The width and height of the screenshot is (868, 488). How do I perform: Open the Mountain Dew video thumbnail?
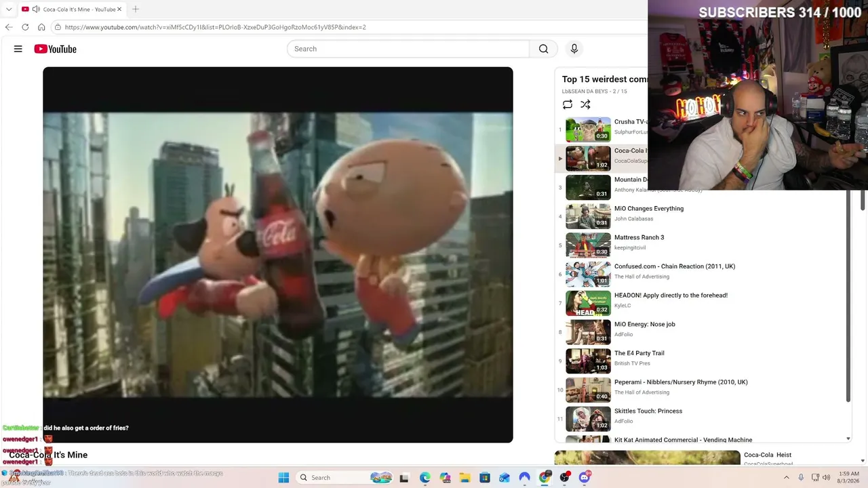(588, 187)
